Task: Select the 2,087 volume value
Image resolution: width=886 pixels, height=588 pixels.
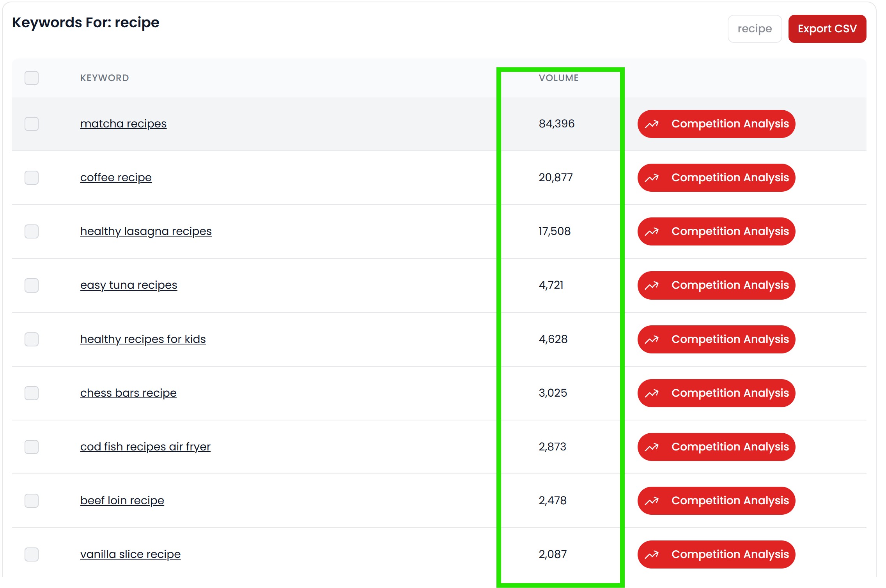Action: coord(553,554)
